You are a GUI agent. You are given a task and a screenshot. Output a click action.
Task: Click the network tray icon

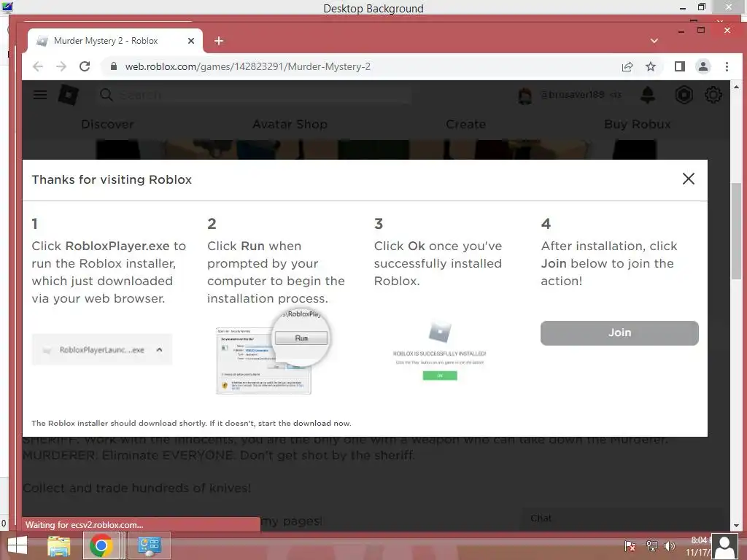(651, 545)
